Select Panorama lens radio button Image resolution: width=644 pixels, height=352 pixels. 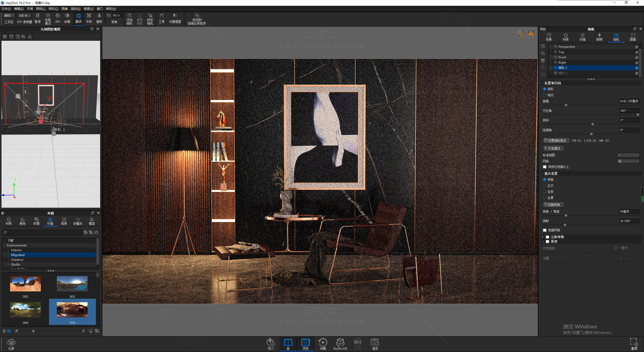coord(545,198)
